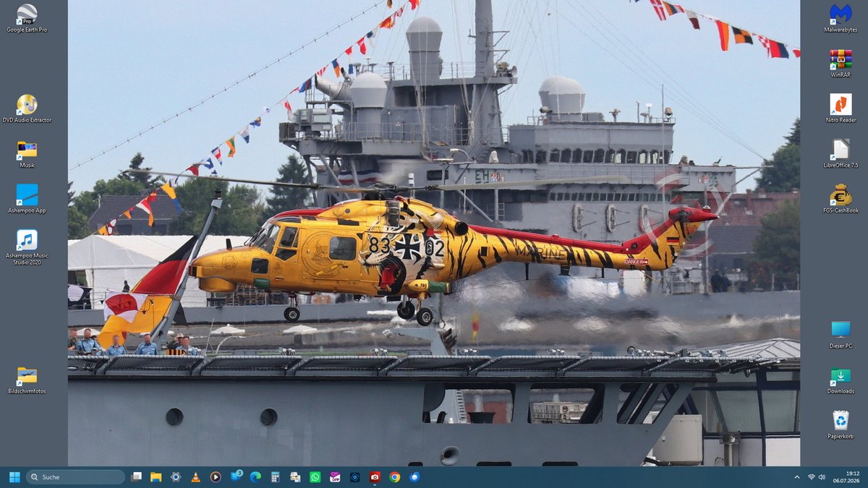Launch VLC media player from the taskbar
868x488 pixels.
[x=195, y=477]
